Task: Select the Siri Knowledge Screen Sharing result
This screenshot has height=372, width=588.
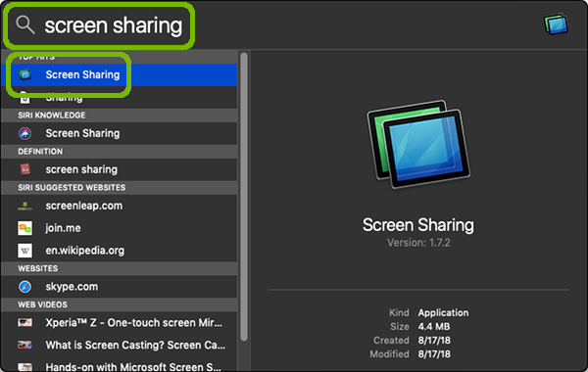Action: [x=120, y=133]
